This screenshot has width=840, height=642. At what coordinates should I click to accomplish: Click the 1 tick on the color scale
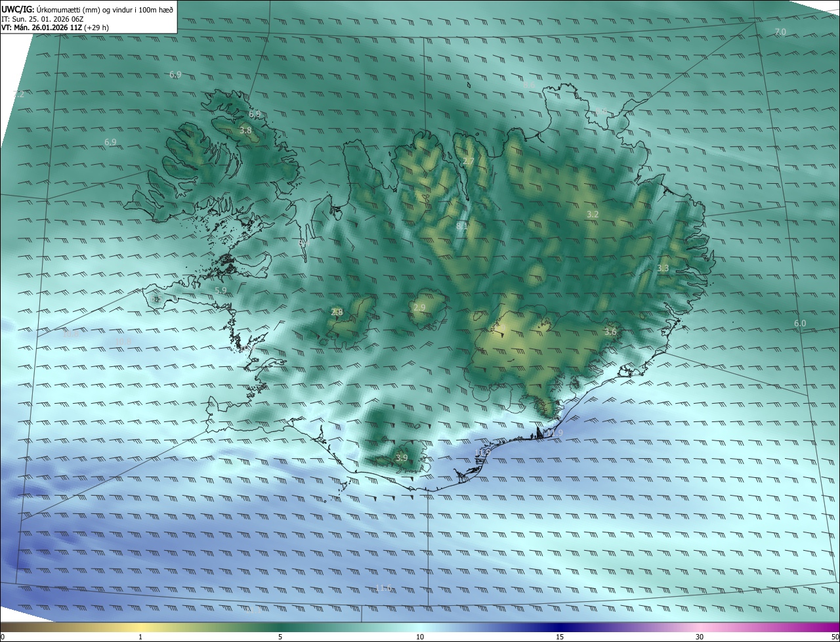[x=140, y=637]
